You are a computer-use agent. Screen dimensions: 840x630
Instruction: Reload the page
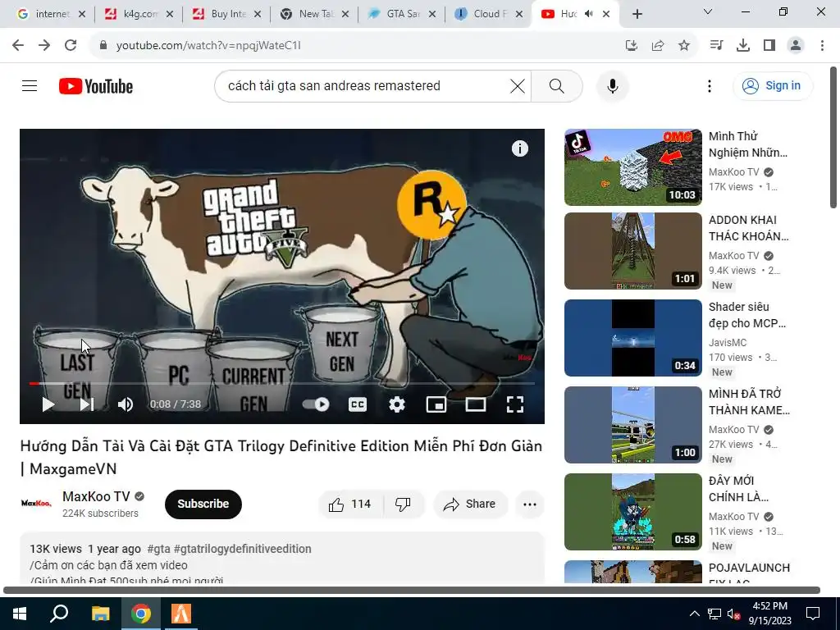click(71, 46)
